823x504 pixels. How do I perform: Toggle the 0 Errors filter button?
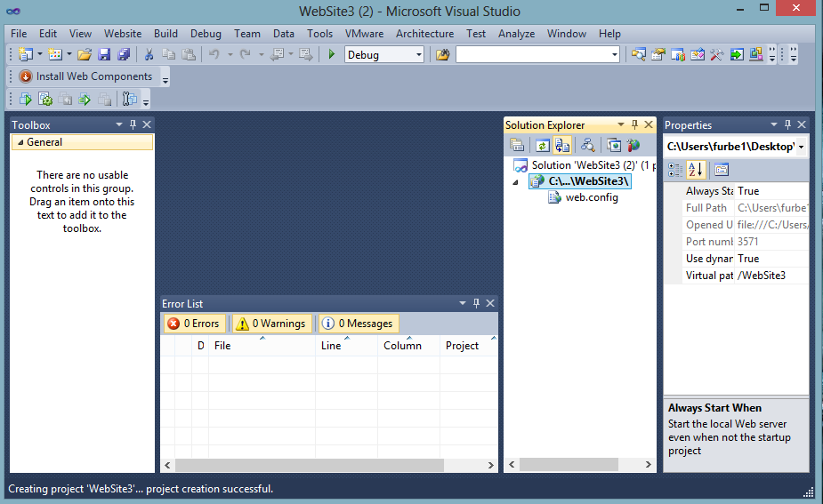coord(195,324)
